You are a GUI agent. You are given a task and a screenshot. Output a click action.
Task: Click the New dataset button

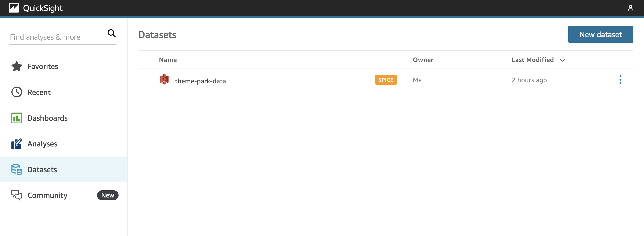tap(601, 34)
